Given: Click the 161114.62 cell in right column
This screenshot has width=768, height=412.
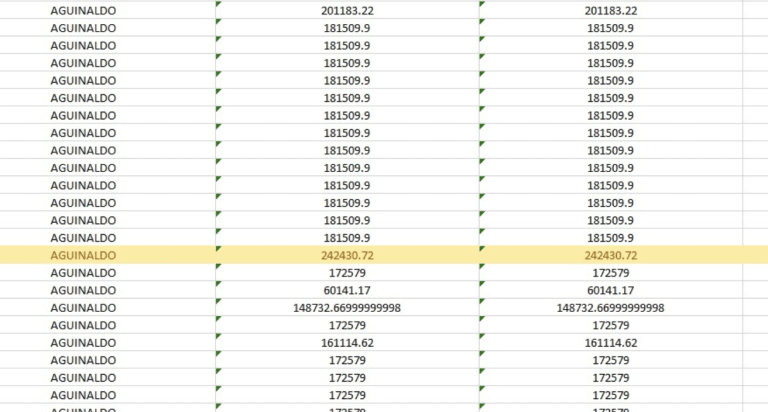Looking at the screenshot, I should [610, 343].
